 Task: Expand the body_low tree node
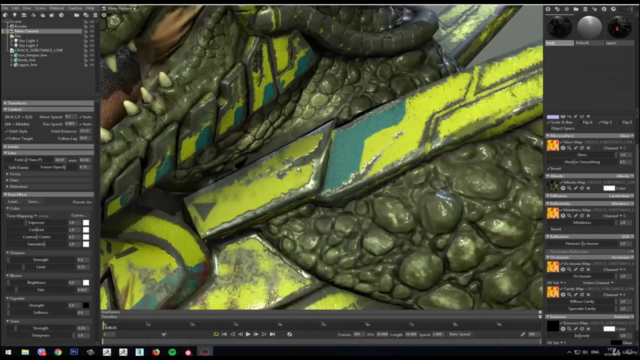click(11, 60)
